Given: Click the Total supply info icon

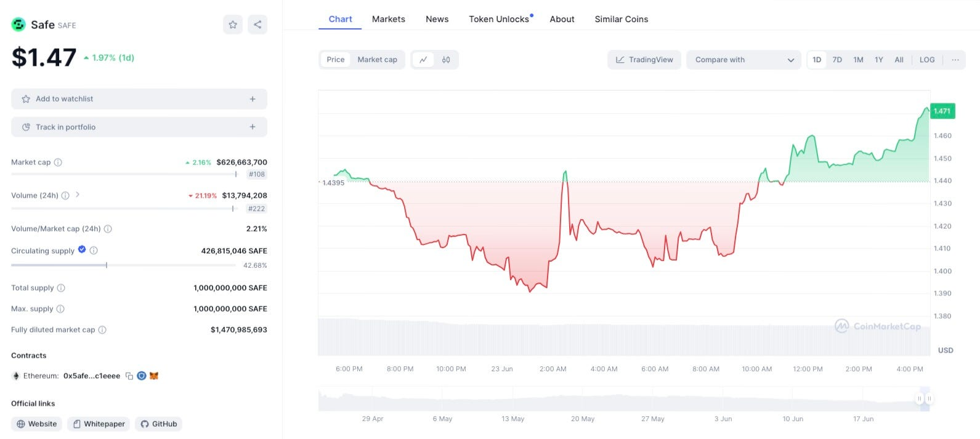Looking at the screenshot, I should (61, 288).
